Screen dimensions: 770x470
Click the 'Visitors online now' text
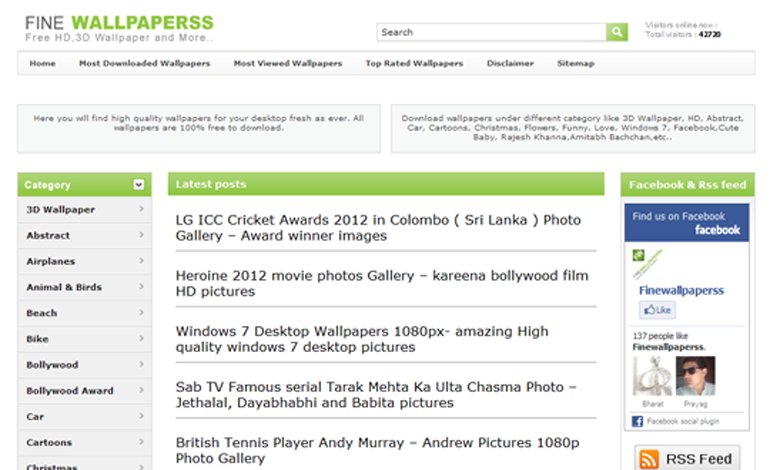(x=681, y=25)
